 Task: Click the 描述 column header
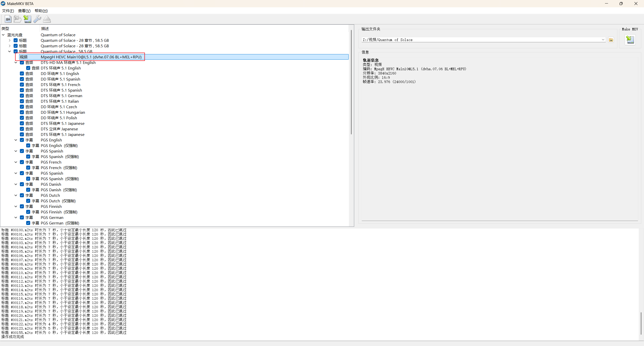[x=45, y=28]
